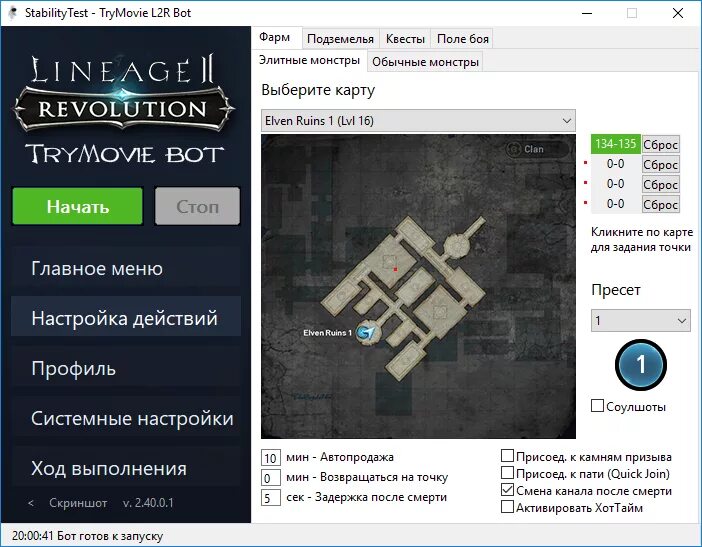This screenshot has height=547, width=702.
Task: Click the version text v. 2.40.0.1
Action: 148,503
